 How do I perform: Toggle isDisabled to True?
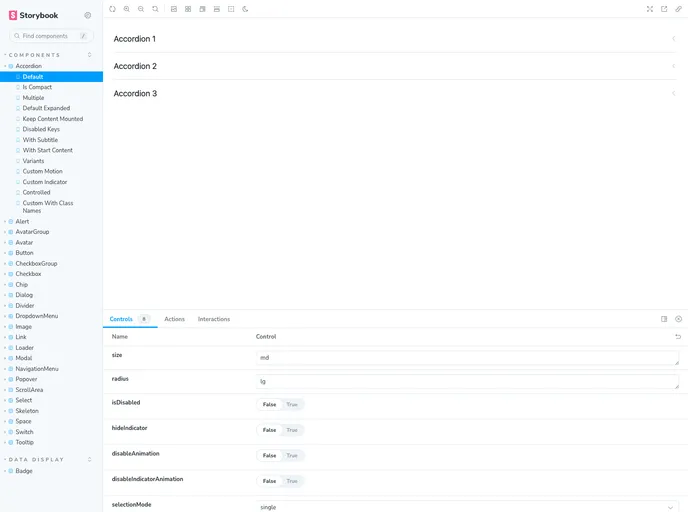[x=292, y=405]
